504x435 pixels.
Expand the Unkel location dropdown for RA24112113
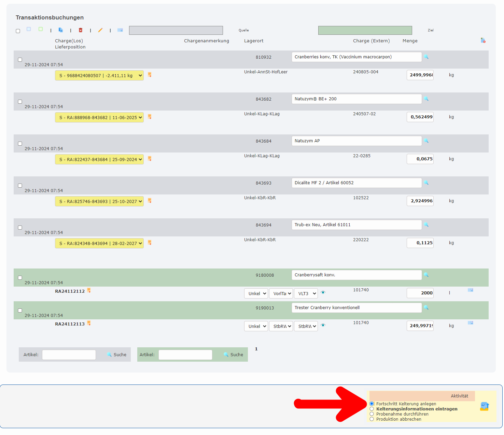256,326
